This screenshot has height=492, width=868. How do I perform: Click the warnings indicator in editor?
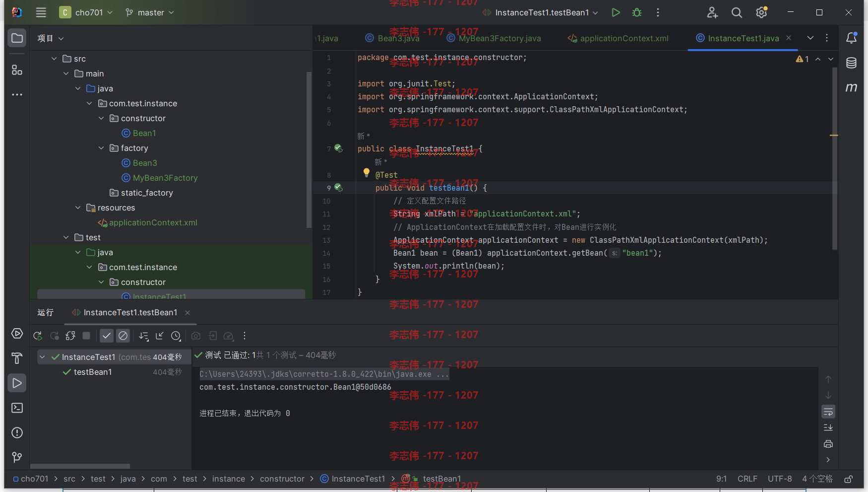802,59
